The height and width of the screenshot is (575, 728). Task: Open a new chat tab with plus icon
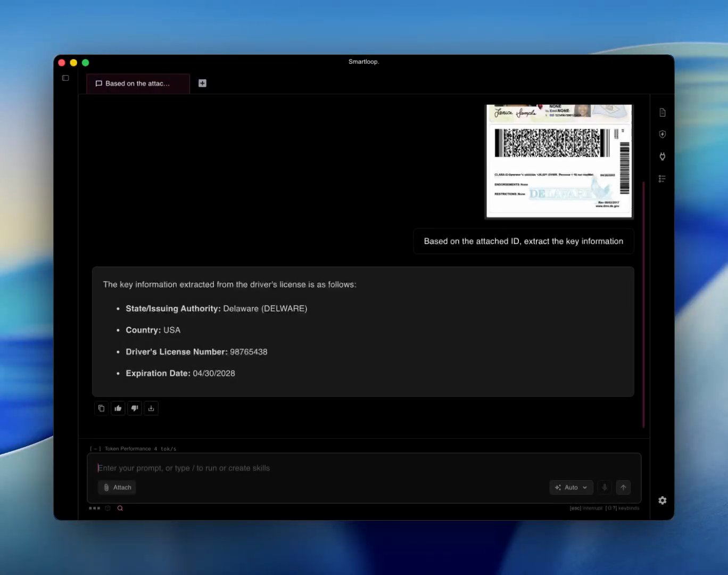(x=202, y=83)
